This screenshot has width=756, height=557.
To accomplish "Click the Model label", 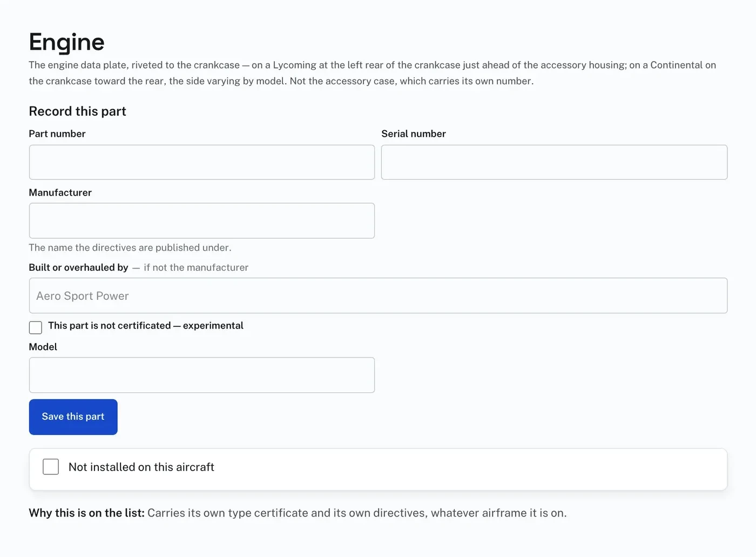I will [43, 347].
